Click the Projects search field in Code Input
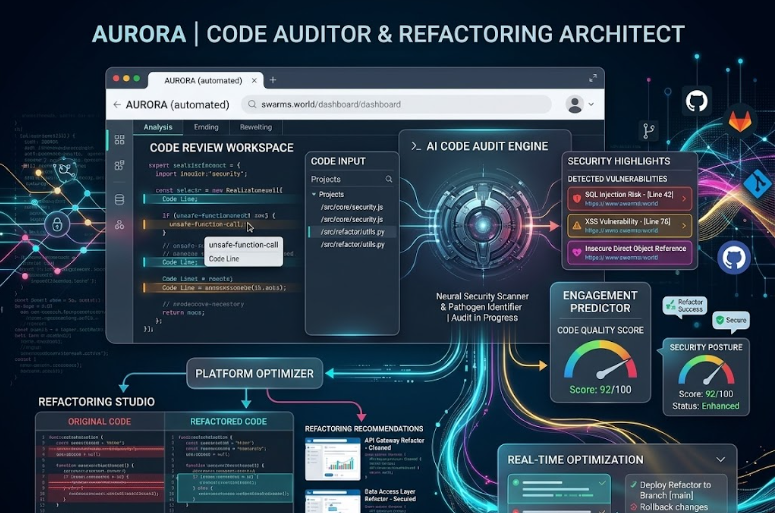Viewport: 775px width, 513px height. [x=351, y=179]
